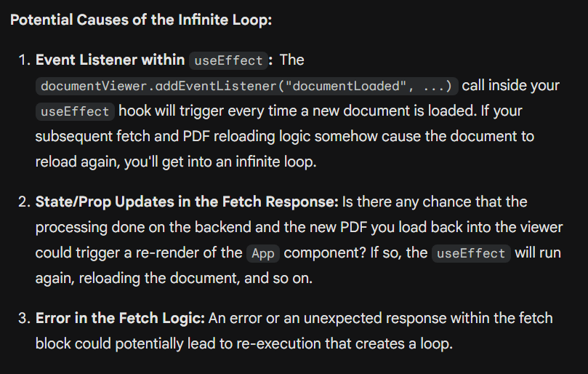Click the useEffect chip before 'will run'
The width and height of the screenshot is (588, 374).
tap(471, 253)
